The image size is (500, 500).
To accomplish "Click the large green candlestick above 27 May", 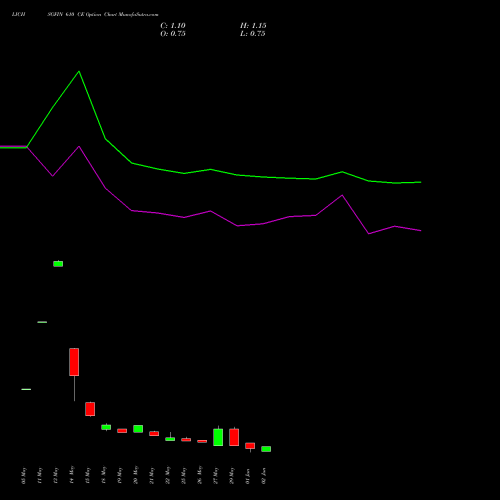I will (218, 437).
